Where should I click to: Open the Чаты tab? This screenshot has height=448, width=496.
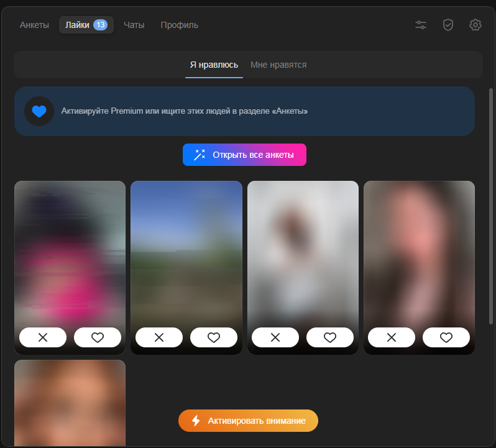click(134, 25)
